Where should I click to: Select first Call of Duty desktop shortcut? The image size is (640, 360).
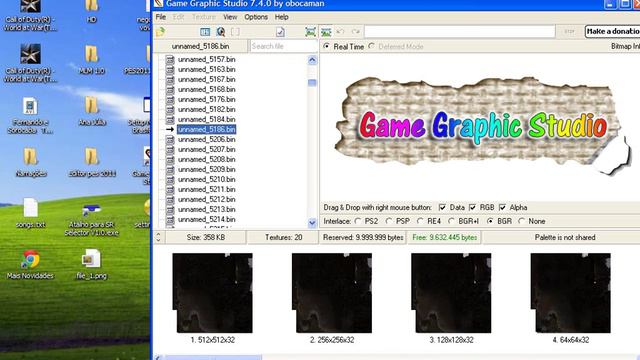pos(30,16)
